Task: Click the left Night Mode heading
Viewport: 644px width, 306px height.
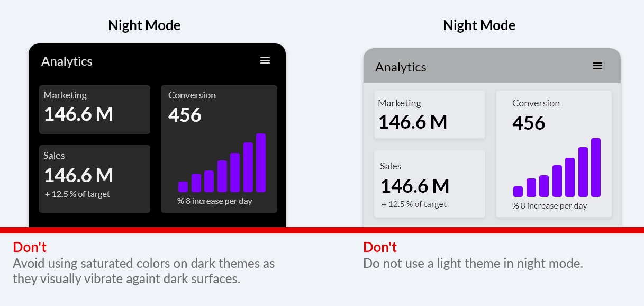Action: (144, 25)
